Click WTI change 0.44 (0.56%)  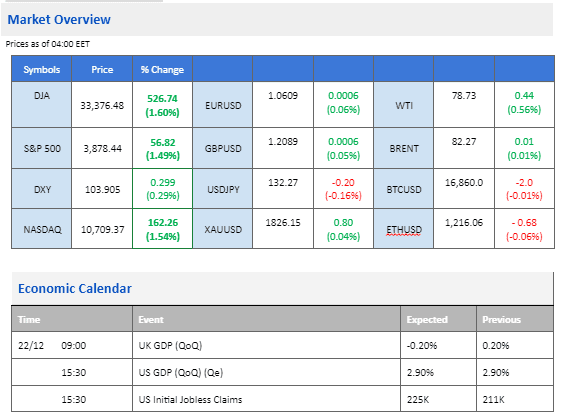524,102
